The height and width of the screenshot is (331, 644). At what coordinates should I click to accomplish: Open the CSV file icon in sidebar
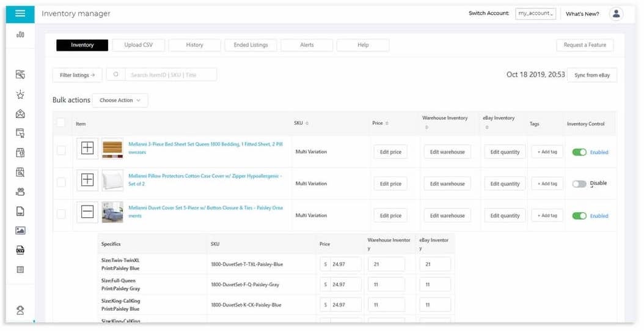coord(20,250)
